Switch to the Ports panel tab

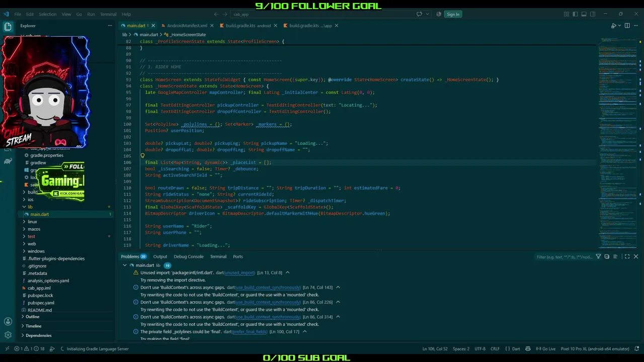tap(238, 256)
